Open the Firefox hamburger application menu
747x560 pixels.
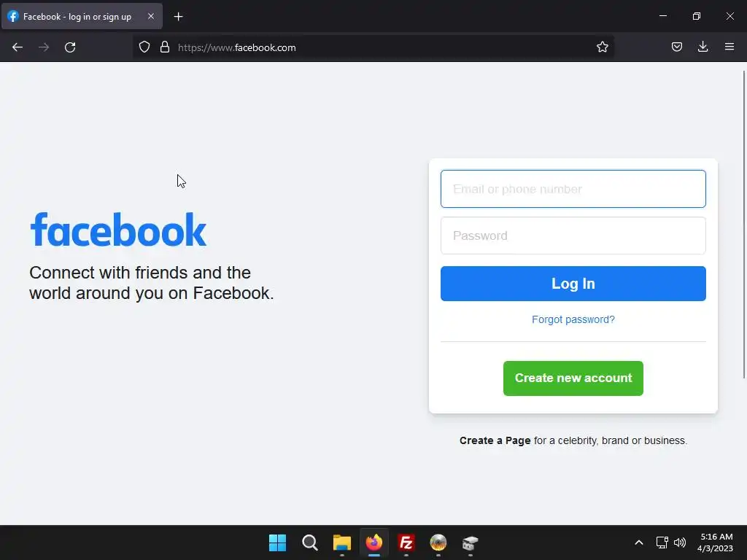click(x=729, y=47)
